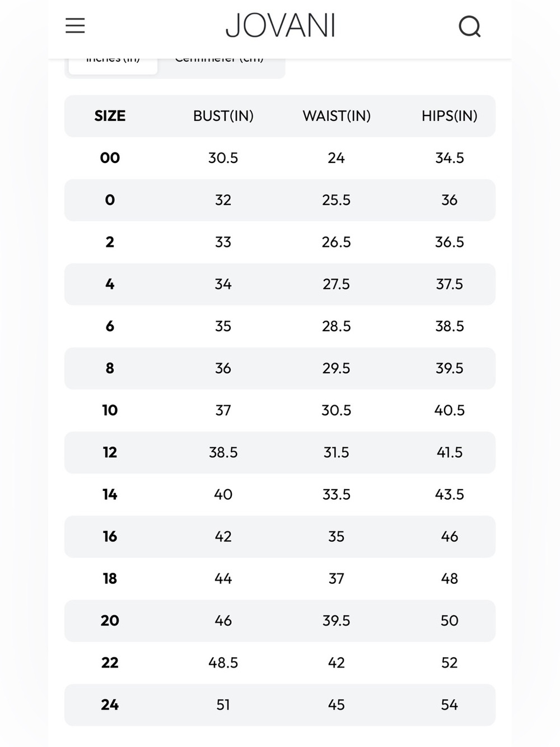Select the size 20 row label
This screenshot has height=747, width=560.
click(x=110, y=620)
